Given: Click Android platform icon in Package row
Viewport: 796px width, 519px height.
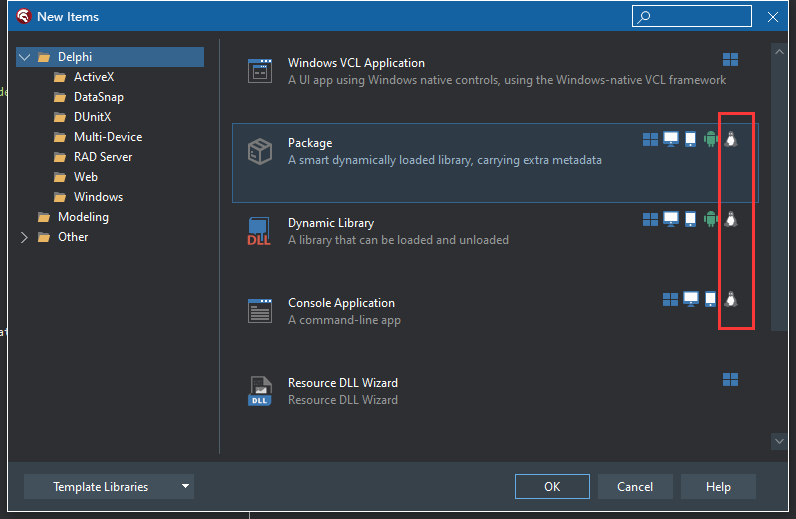Looking at the screenshot, I should point(711,139).
